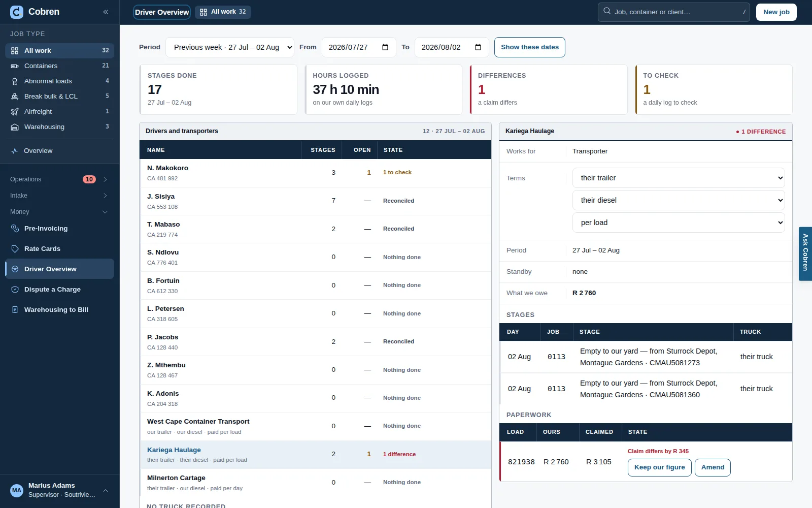Click the Warehousing to Bill document icon
This screenshot has height=508, width=812.
[15, 310]
